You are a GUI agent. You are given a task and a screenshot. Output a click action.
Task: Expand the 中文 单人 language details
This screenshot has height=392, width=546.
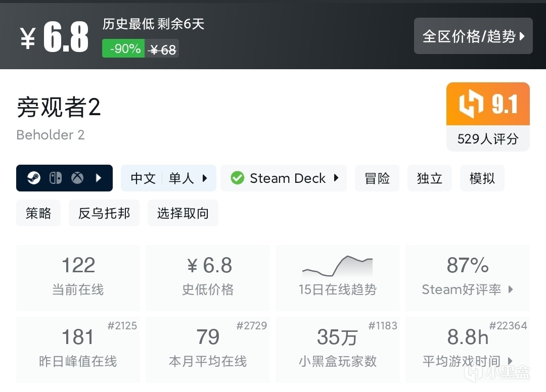(x=168, y=178)
